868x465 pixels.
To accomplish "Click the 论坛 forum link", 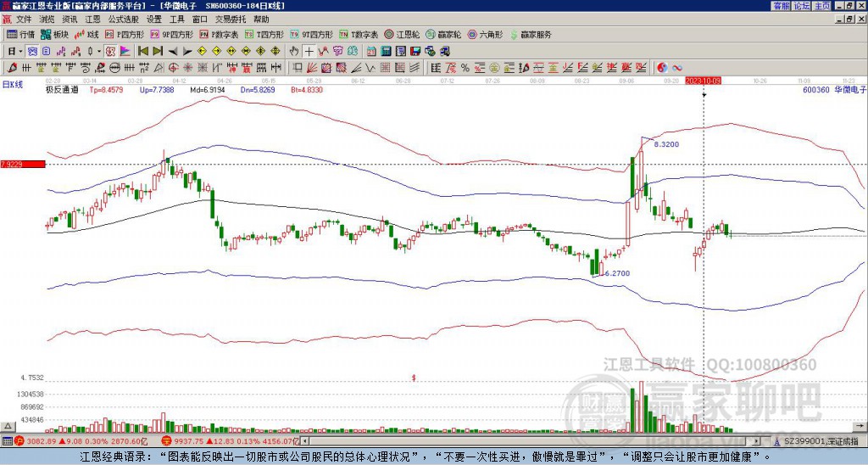I will click(x=802, y=6).
